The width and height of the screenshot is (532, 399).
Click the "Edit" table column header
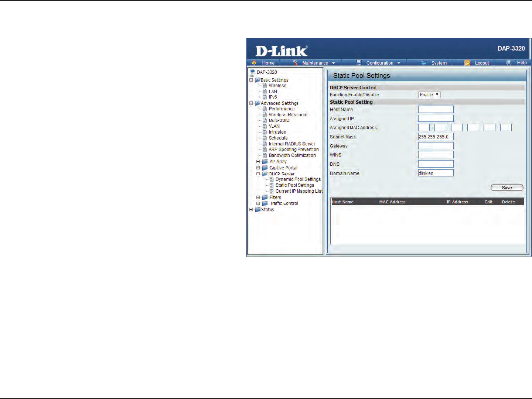point(488,202)
